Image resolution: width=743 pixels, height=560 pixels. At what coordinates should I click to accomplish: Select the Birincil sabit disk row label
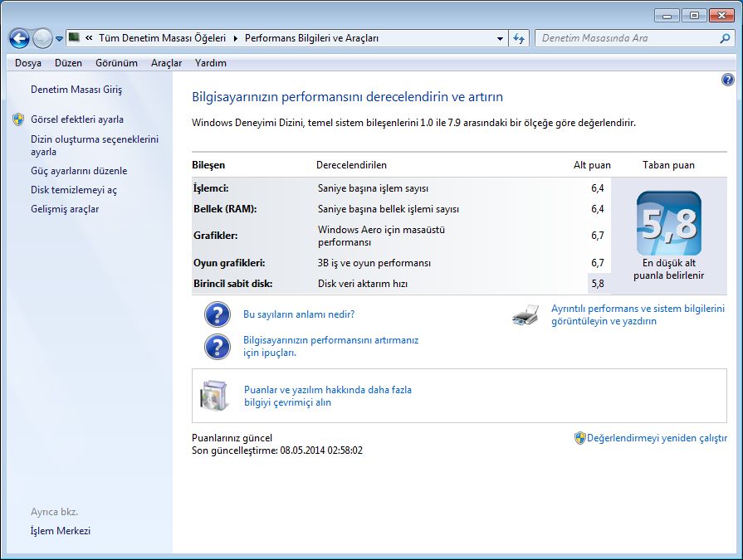pos(232,284)
